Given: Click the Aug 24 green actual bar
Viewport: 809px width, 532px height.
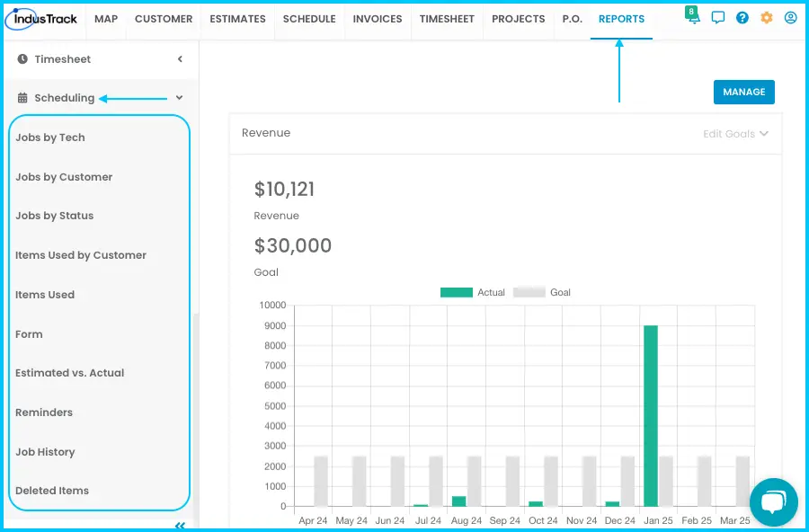Looking at the screenshot, I should pyautogui.click(x=458, y=501).
